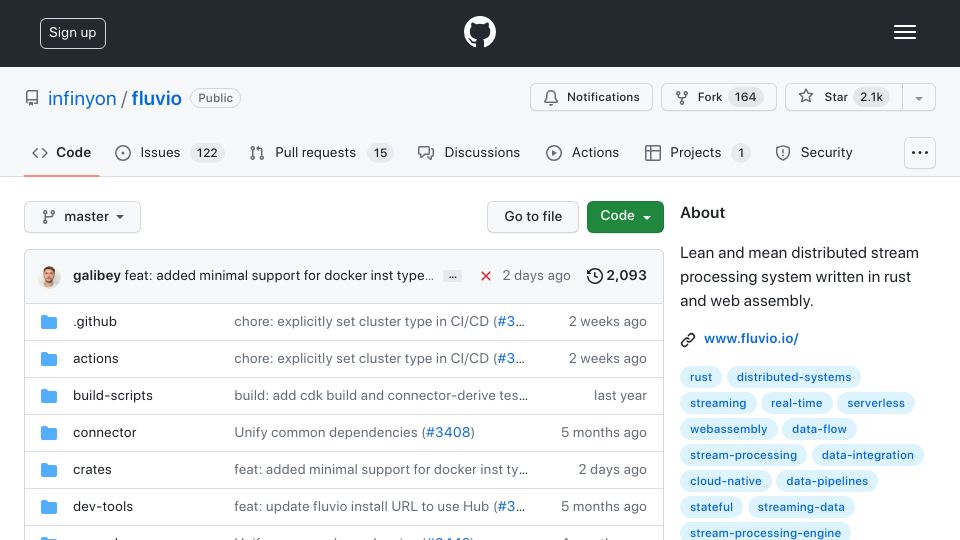This screenshot has width=960, height=540.
Task: Switch to the Code tab
Action: tap(61, 152)
